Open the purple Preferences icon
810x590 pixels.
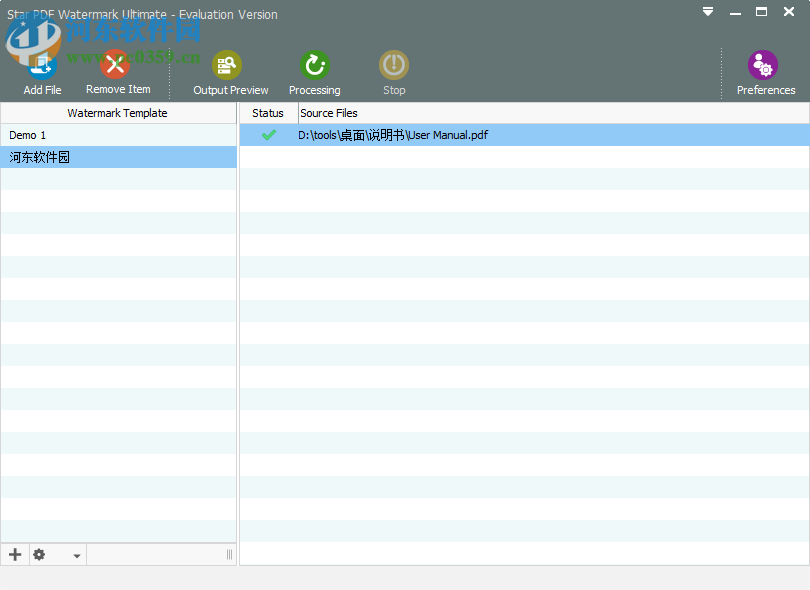pos(764,66)
